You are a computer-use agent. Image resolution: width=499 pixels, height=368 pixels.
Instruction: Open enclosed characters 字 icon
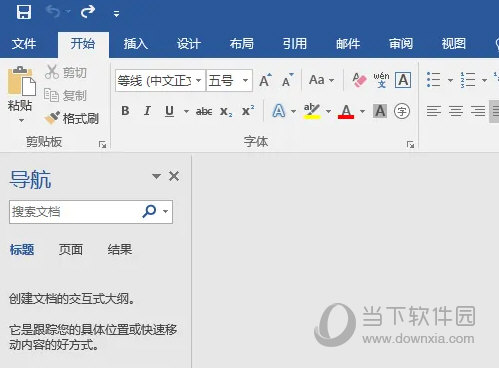point(402,111)
